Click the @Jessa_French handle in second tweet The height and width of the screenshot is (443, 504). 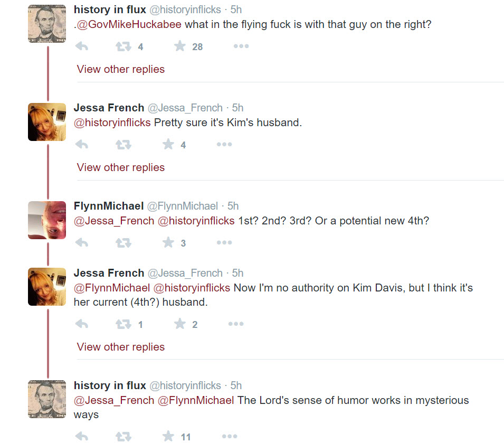(x=185, y=108)
